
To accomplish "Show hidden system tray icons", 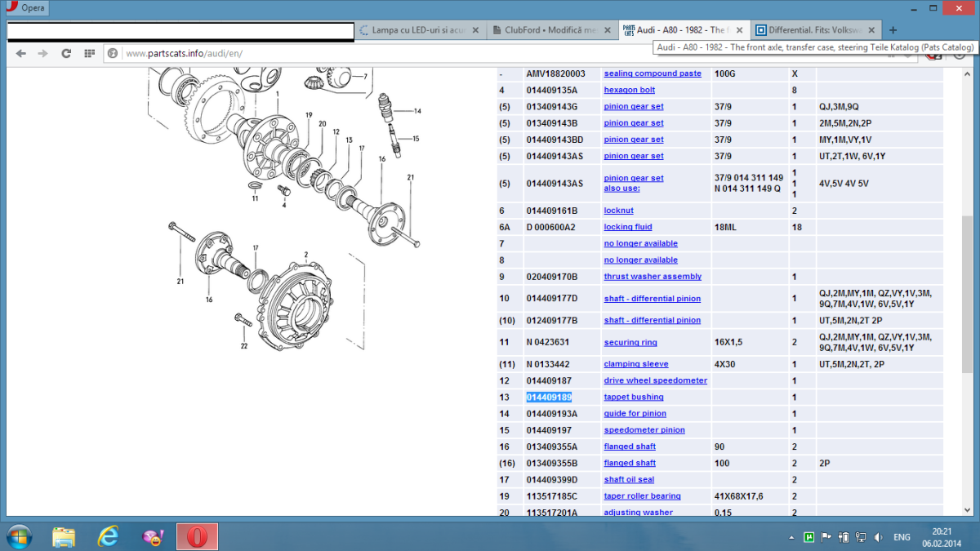I will [x=791, y=537].
